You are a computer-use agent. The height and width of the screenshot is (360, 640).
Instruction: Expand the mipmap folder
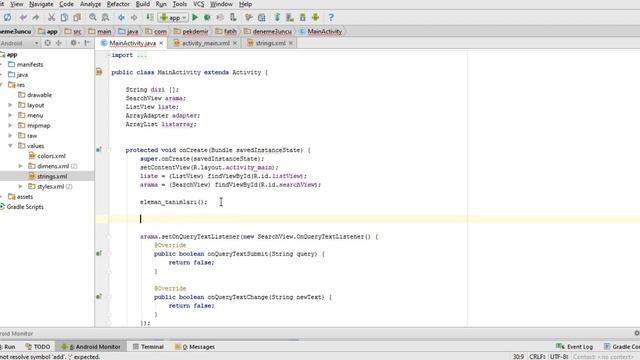pyautogui.click(x=10, y=126)
